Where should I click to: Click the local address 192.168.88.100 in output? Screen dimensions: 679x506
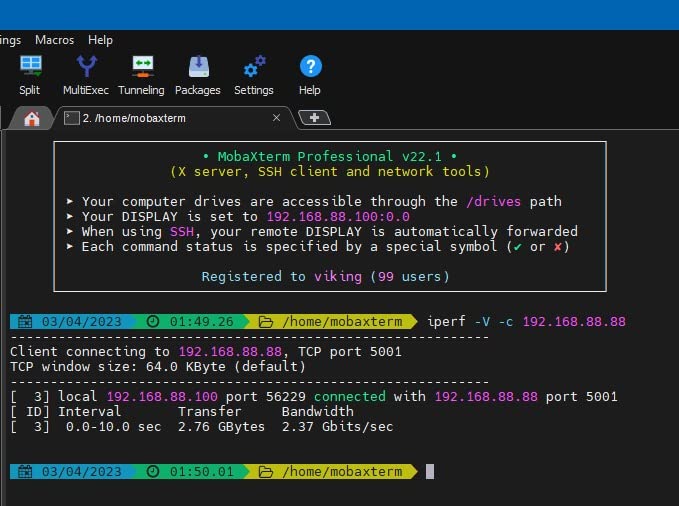pos(162,396)
